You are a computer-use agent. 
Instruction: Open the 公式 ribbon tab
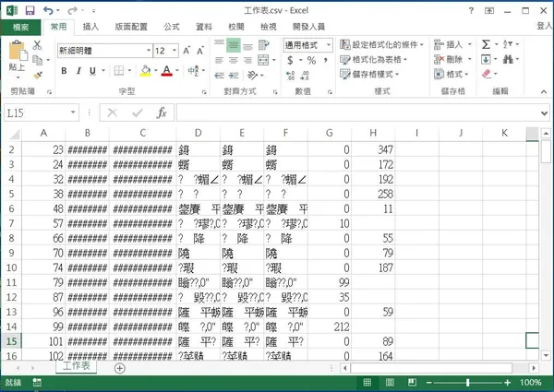pos(171,28)
